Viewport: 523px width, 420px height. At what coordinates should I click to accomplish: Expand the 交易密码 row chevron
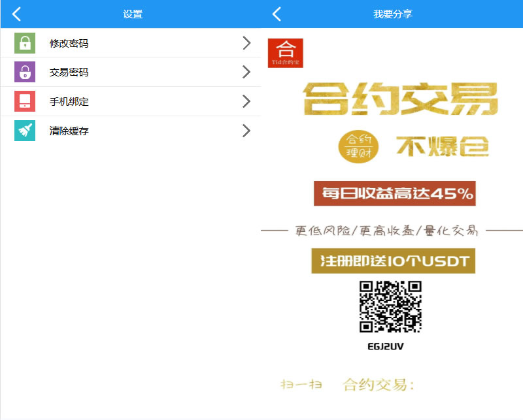246,72
